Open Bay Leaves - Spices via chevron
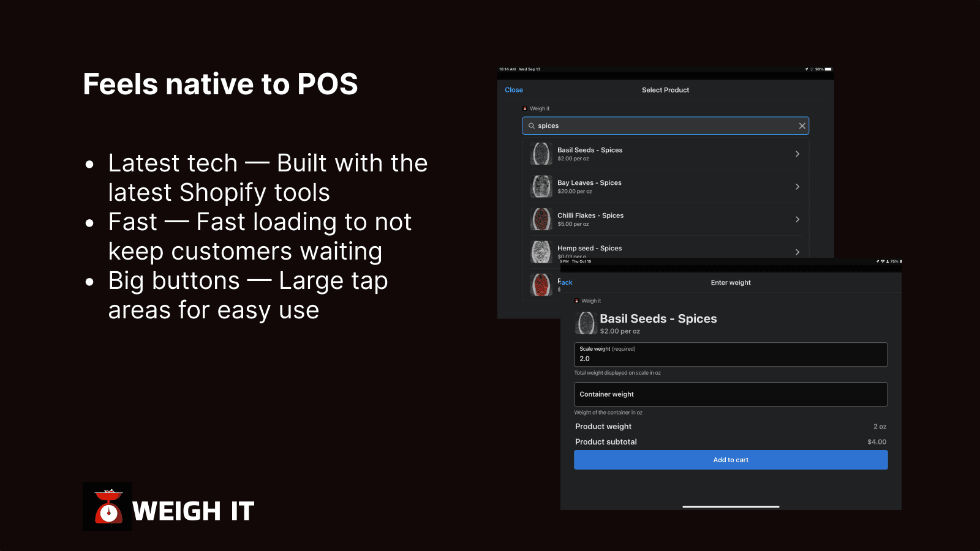 (797, 187)
